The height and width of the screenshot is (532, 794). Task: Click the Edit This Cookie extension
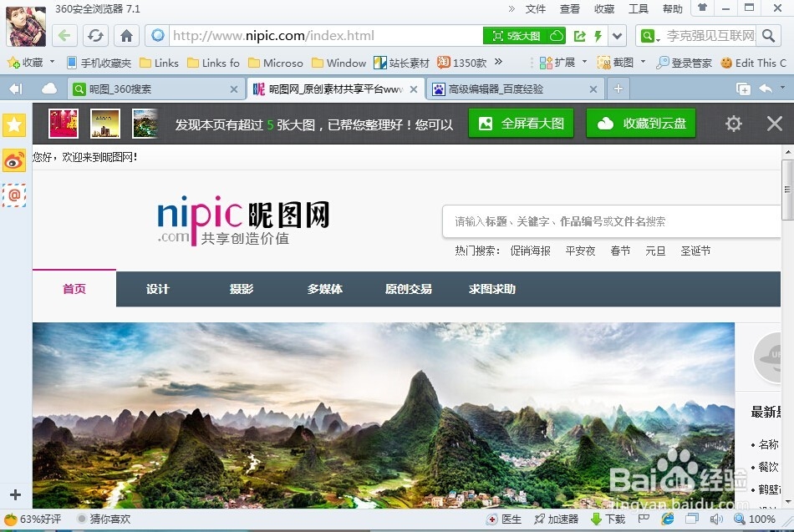tap(754, 63)
